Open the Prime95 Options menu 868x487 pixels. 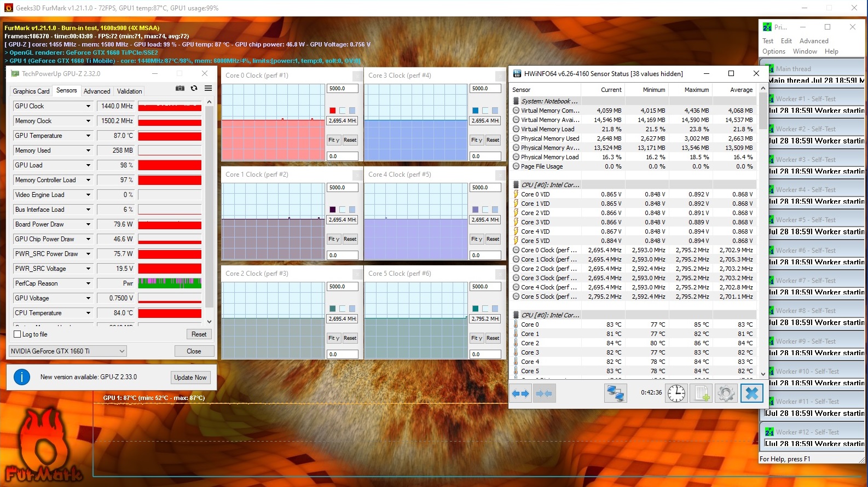tap(774, 51)
